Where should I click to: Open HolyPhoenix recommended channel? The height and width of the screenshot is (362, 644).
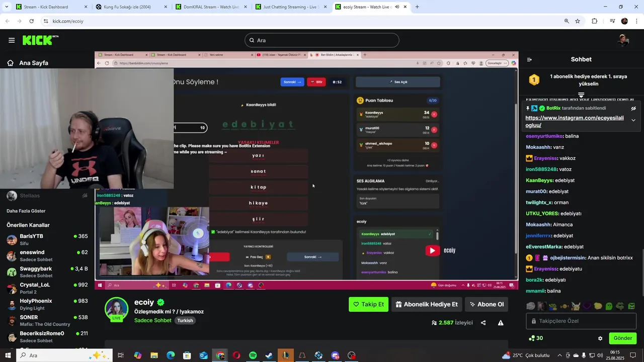click(x=46, y=304)
